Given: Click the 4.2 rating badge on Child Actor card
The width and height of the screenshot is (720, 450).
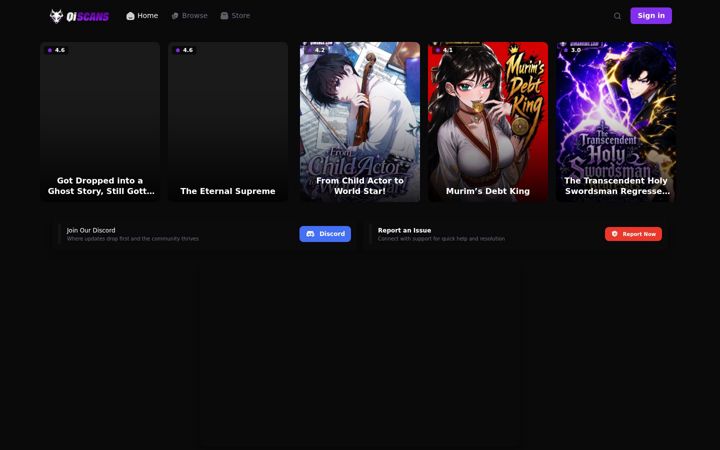Looking at the screenshot, I should click(x=316, y=50).
